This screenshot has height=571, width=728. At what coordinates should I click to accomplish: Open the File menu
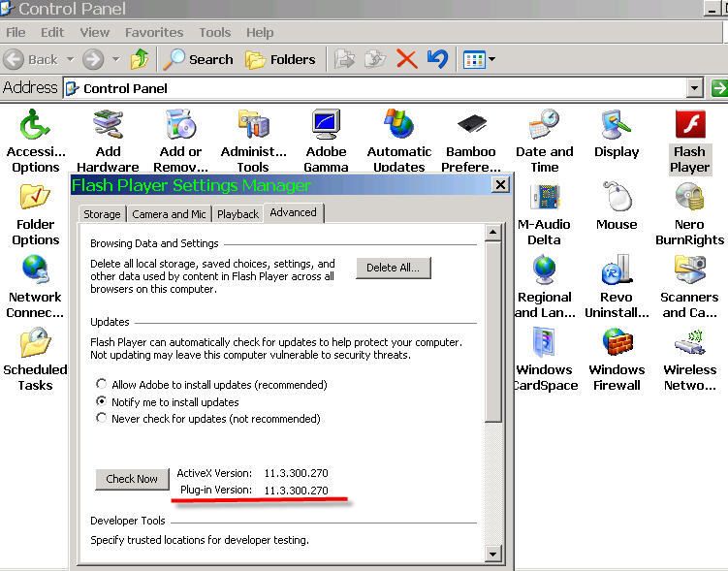tap(16, 33)
